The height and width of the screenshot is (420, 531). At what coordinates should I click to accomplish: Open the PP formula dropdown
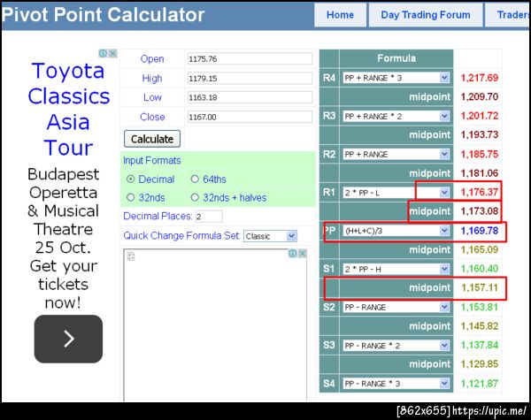[396, 231]
